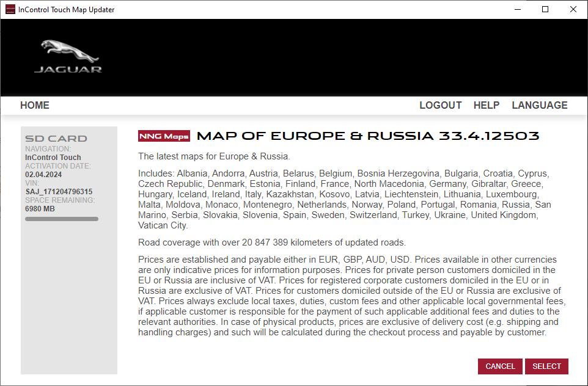This screenshot has width=588, height=386.
Task: Click the NAVIGATION: label in SD card panel
Action: pyautogui.click(x=48, y=149)
